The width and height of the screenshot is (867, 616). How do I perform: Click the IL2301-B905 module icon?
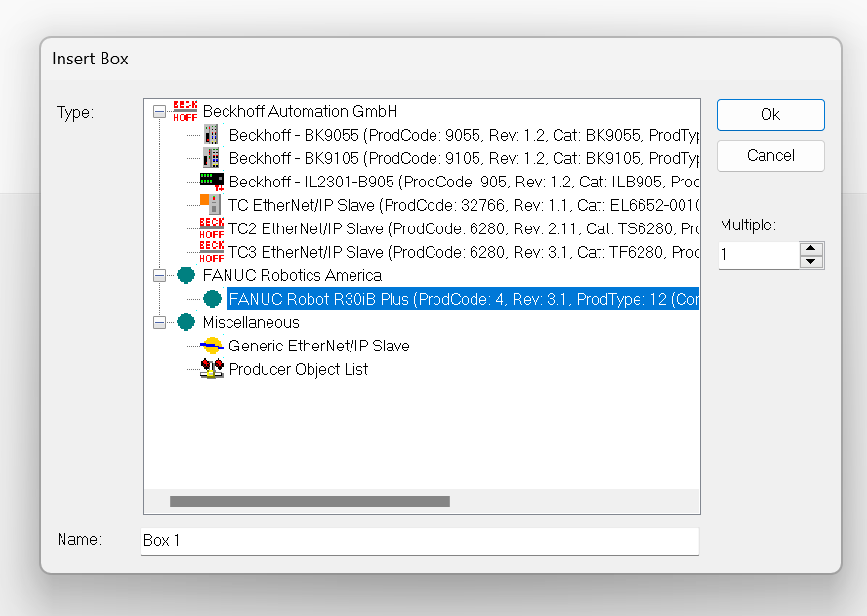coord(212,182)
